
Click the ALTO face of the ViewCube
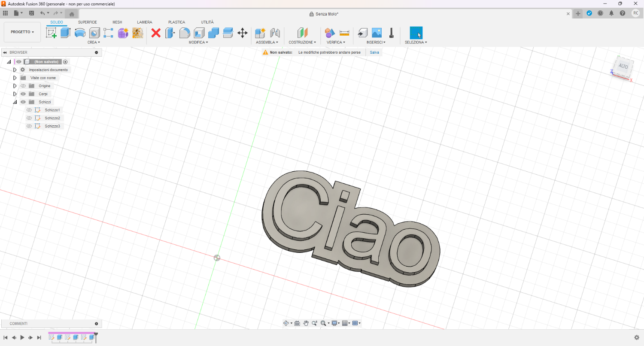(623, 67)
